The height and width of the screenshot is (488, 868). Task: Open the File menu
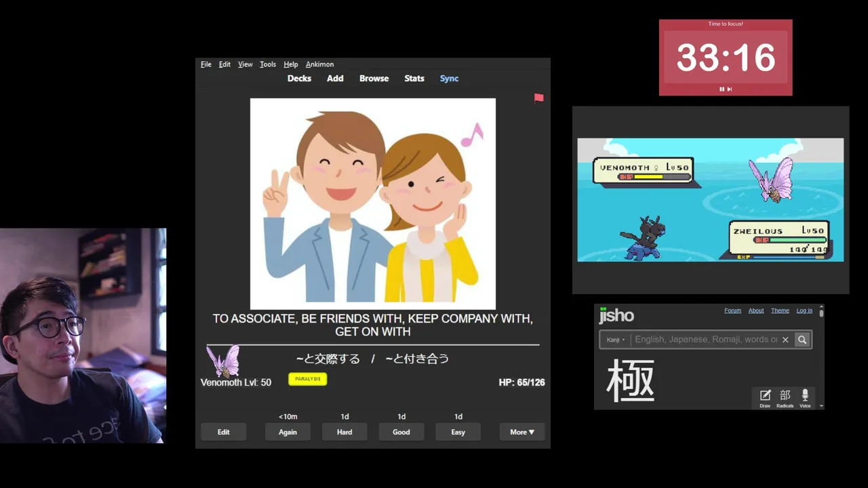pos(206,64)
